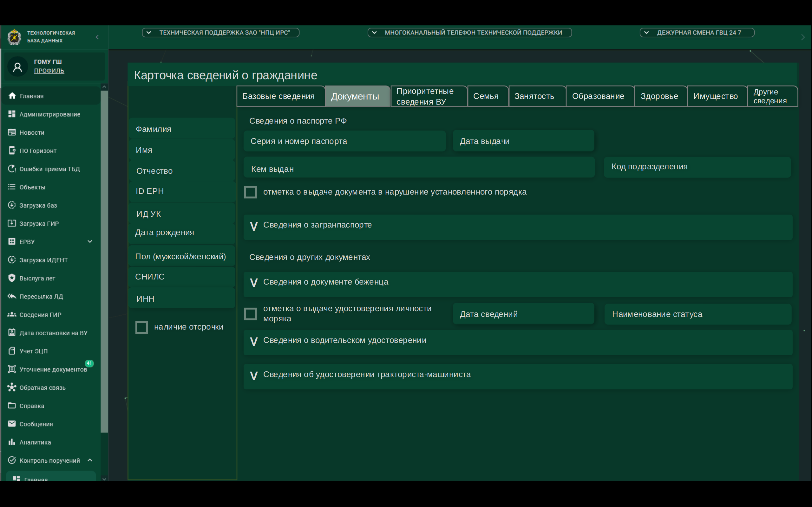Open the ДЕЖУРНАЯ СМЕНА ГВЦ 24 7 dropdown
The height and width of the screenshot is (507, 812).
697,33
